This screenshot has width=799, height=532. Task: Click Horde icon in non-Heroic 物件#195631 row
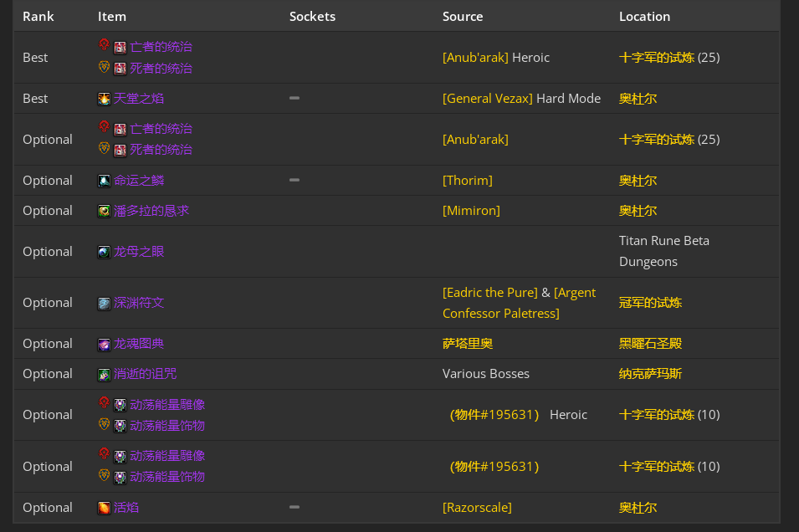(104, 453)
